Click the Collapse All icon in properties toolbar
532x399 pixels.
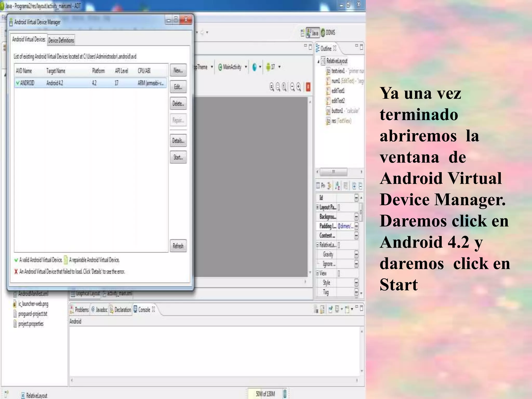pos(361,186)
